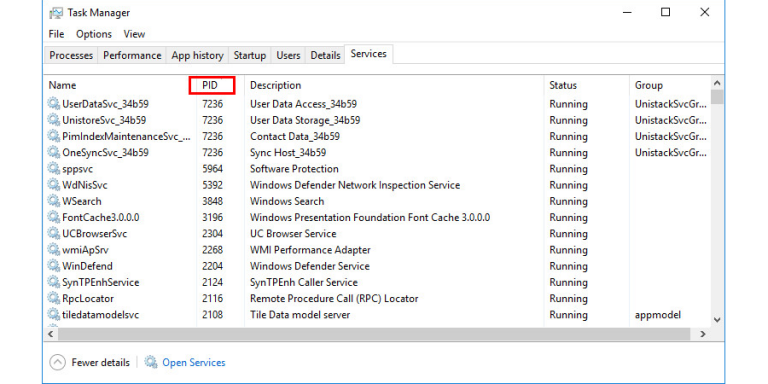Select the sppsvc service name

[77, 168]
